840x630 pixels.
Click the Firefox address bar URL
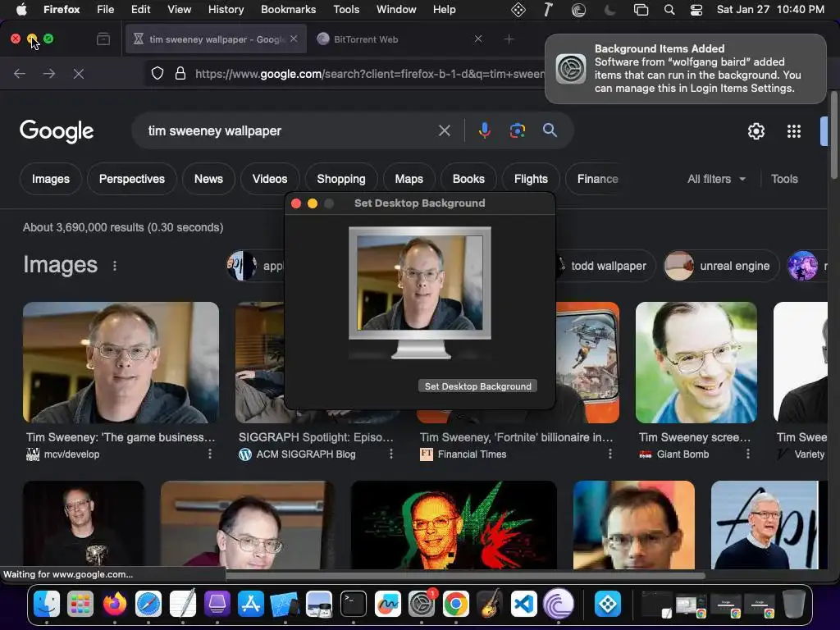coord(370,74)
